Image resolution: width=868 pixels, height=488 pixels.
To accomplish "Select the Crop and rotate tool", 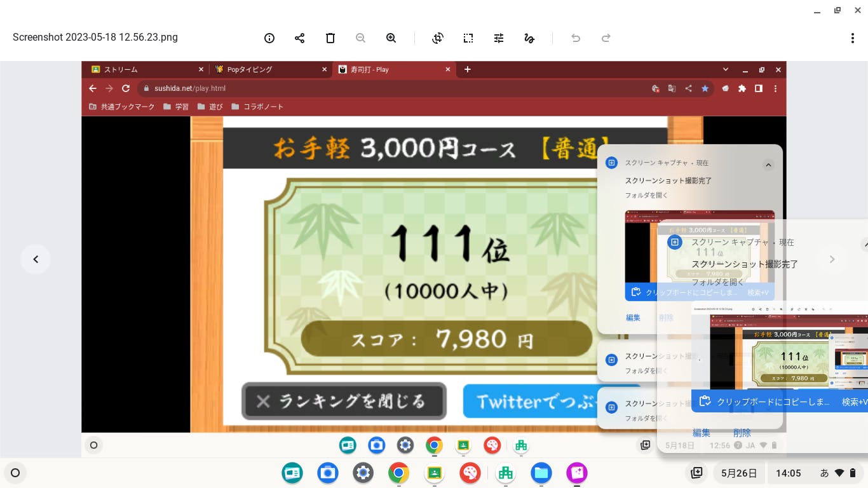I will (438, 38).
